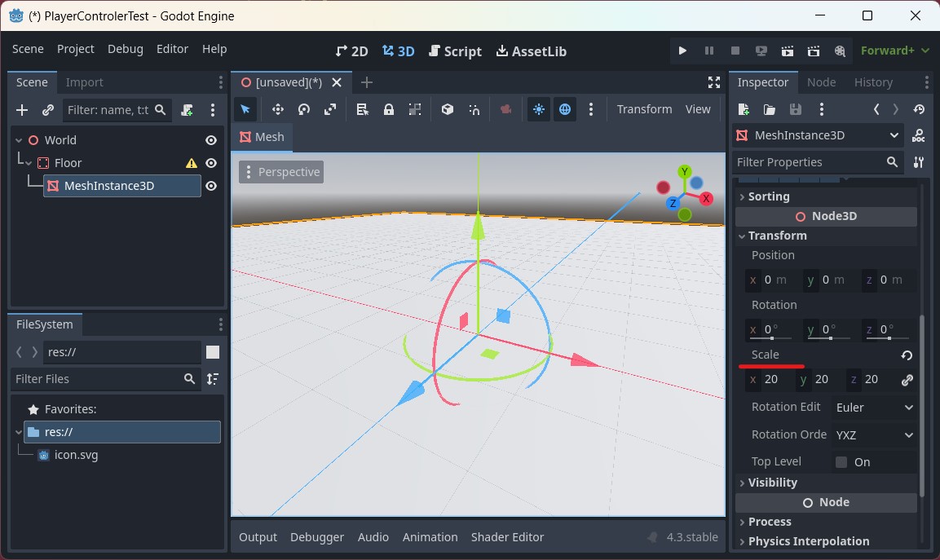Open the Rotation Edit Euler dropdown
Viewport: 940px width, 560px height.
click(873, 407)
